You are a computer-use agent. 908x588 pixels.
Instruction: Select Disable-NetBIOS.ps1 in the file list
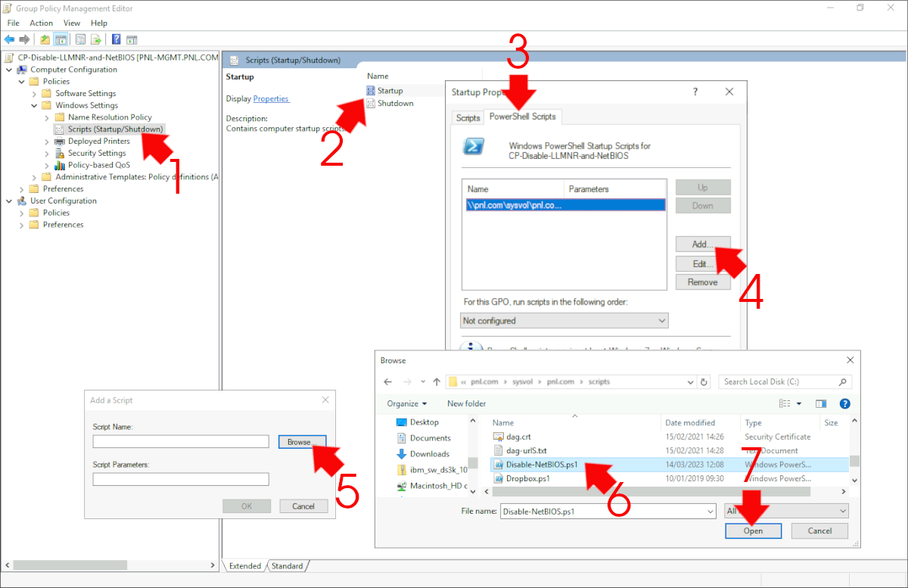pyautogui.click(x=540, y=465)
